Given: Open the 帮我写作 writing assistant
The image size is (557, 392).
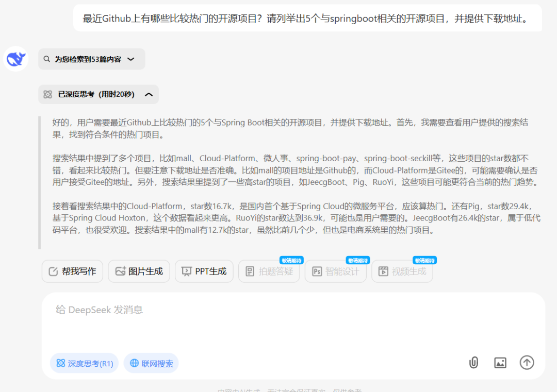Looking at the screenshot, I should coord(73,271).
